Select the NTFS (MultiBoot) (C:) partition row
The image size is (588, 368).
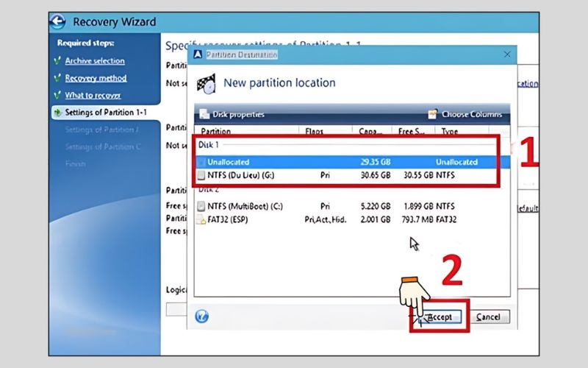pos(352,206)
